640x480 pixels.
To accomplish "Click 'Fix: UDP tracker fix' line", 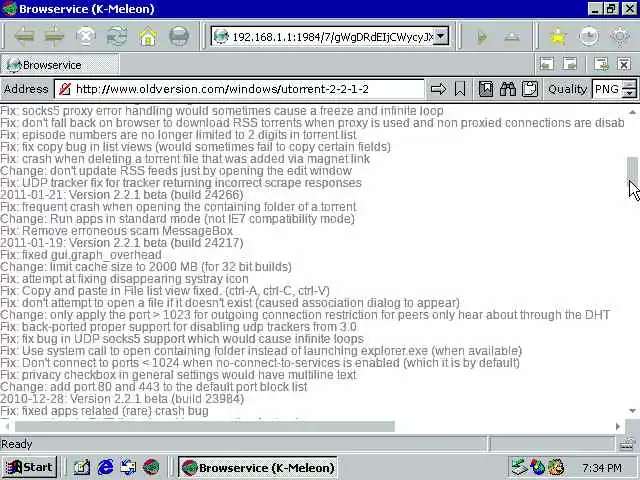I will point(181,183).
